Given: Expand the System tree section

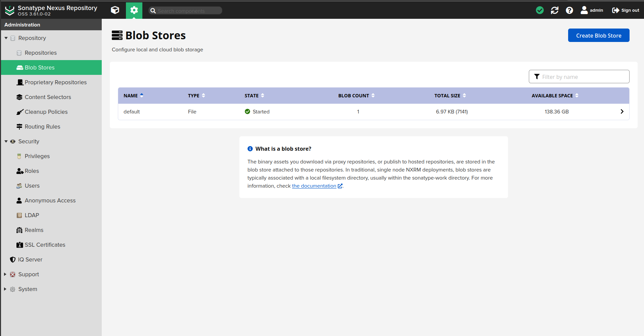Looking at the screenshot, I should [x=5, y=289].
